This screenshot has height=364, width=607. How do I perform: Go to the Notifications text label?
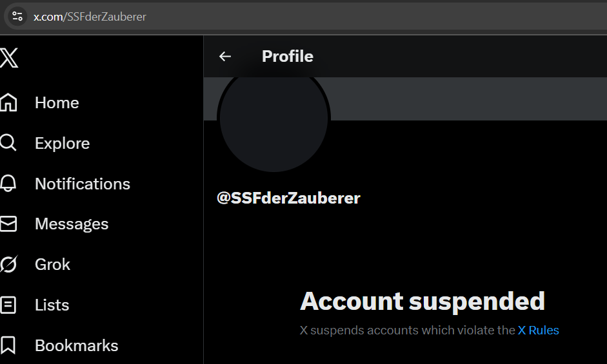pyautogui.click(x=83, y=184)
